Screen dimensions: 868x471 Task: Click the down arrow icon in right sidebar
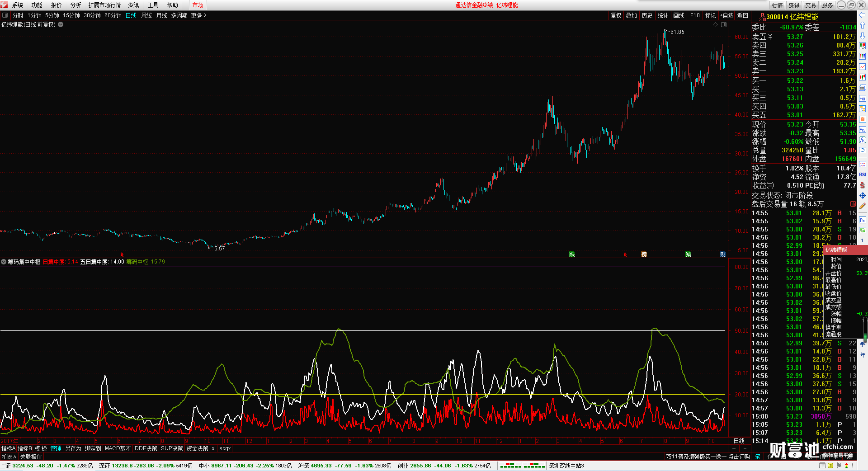(862, 36)
